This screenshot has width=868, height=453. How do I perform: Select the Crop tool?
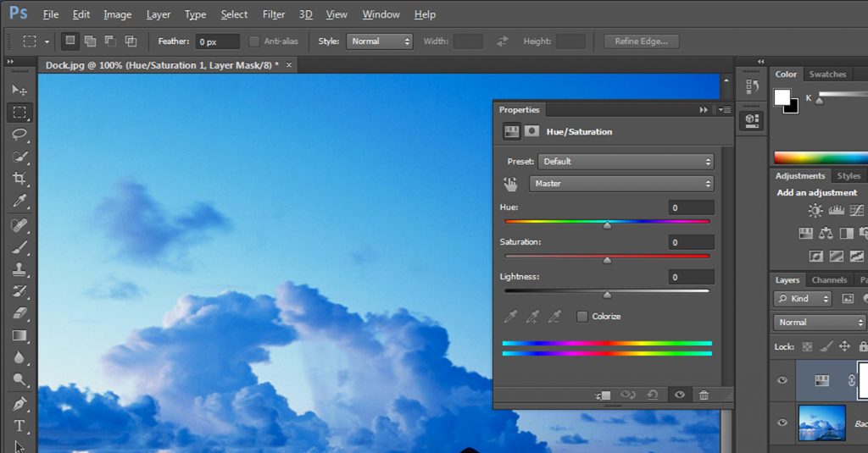coord(19,179)
